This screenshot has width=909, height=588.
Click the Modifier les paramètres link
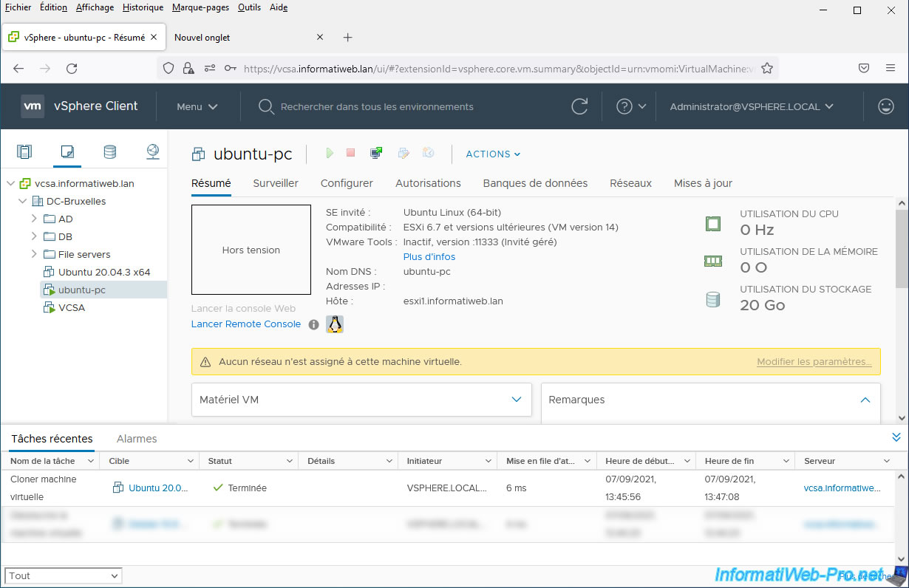pyautogui.click(x=814, y=362)
